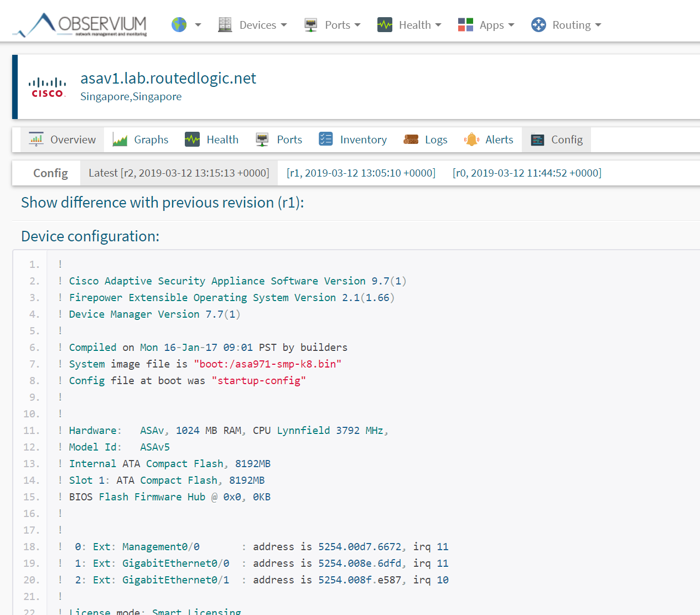Click the "startup-config" string
Screen dimensions: 700x615
(259, 381)
